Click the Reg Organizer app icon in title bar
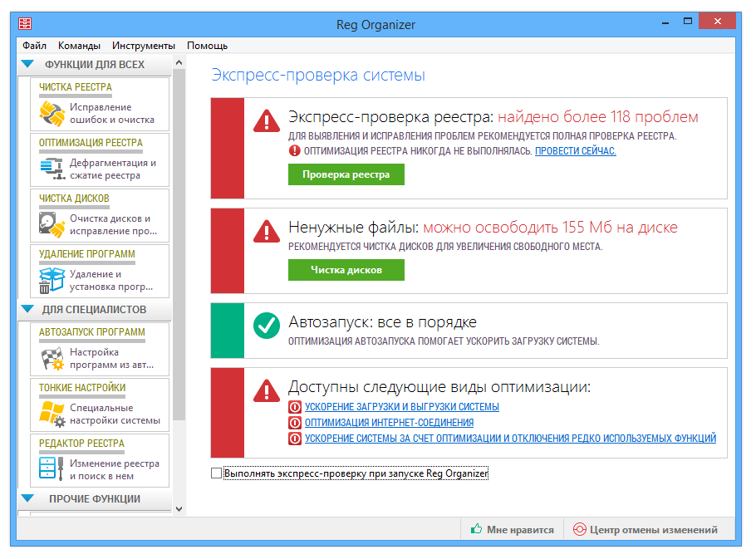 tap(25, 23)
